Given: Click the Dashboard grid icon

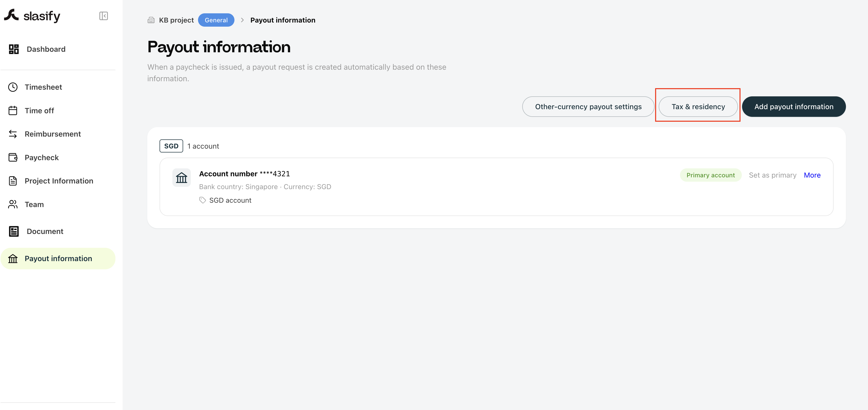Looking at the screenshot, I should coord(14,49).
